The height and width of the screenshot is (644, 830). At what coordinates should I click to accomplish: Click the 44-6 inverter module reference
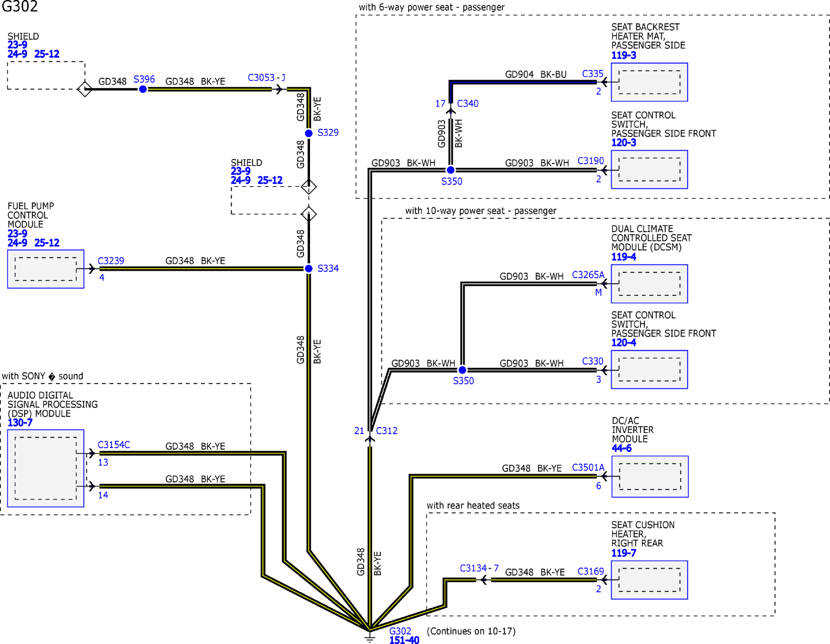click(622, 448)
